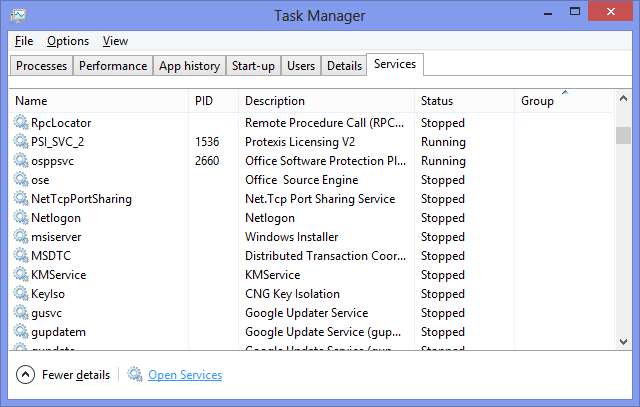Switch to the Start-up tab
This screenshot has width=640, height=407.
pos(253,66)
